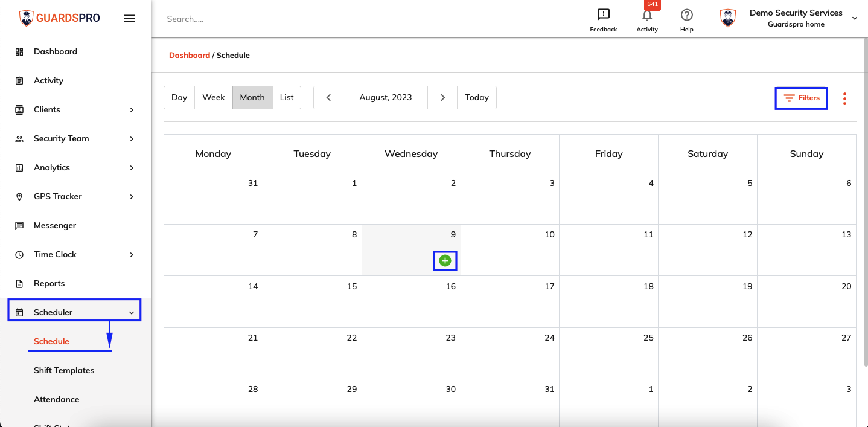The image size is (868, 427).
Task: Toggle the hamburger sidebar menu
Action: [x=129, y=18]
